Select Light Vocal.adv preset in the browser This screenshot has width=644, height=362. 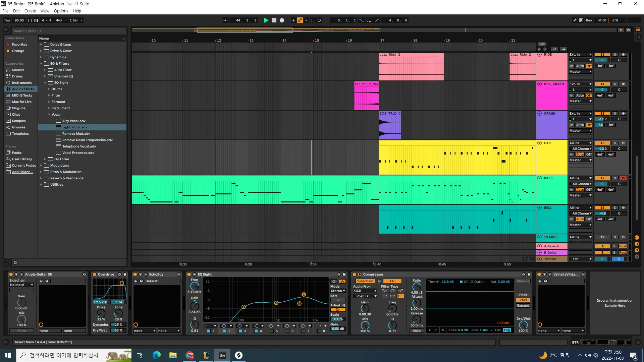coord(74,127)
